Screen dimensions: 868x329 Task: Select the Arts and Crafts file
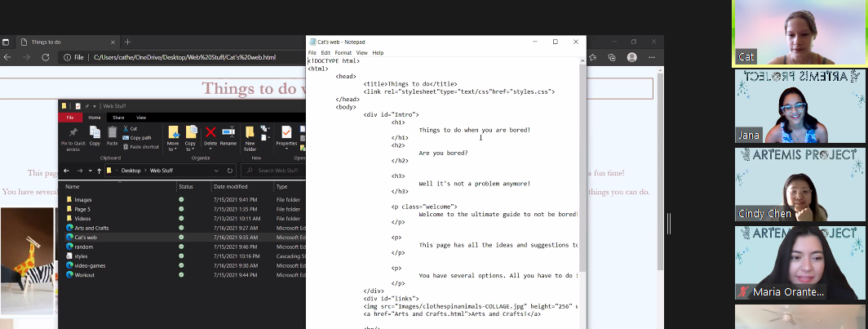point(91,229)
